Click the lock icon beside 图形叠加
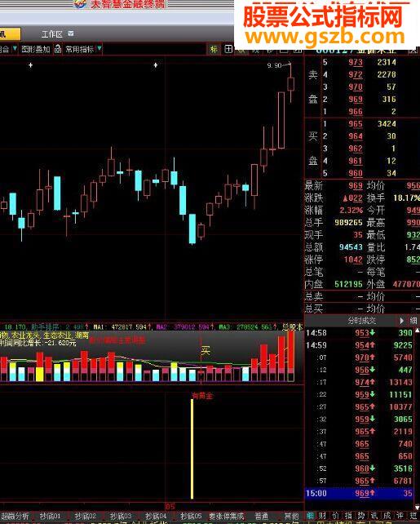Viewport: 420px width, 524px height. pos(58,50)
